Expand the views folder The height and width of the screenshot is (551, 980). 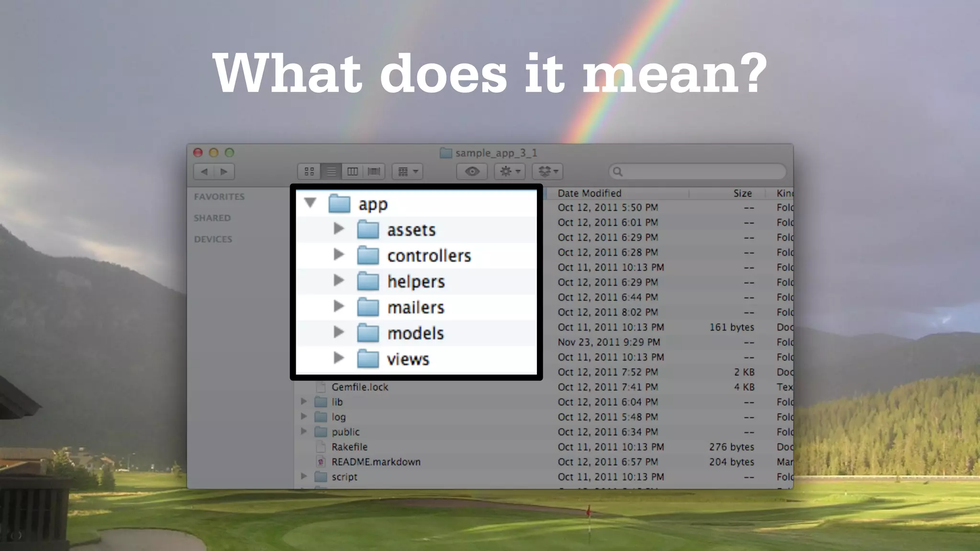[x=339, y=358]
